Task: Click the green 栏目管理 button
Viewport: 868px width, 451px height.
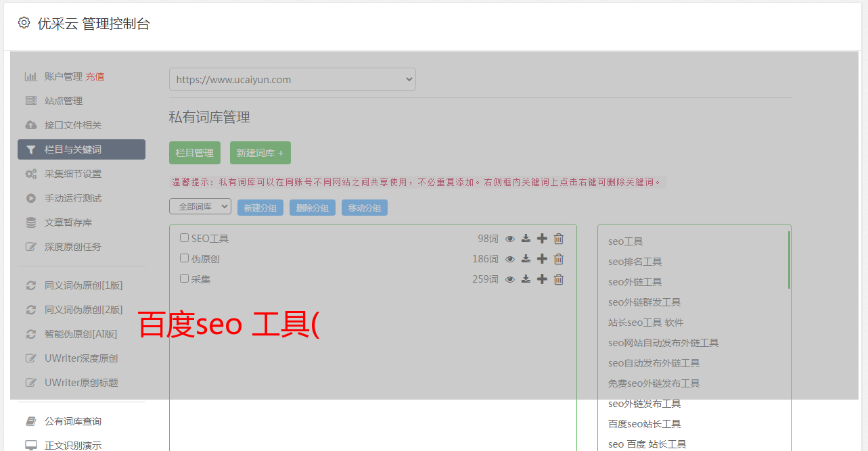Action: (195, 153)
